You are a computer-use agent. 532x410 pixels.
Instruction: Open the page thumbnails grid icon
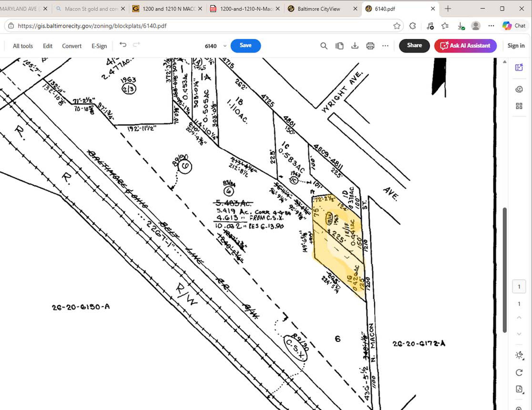[x=519, y=106]
